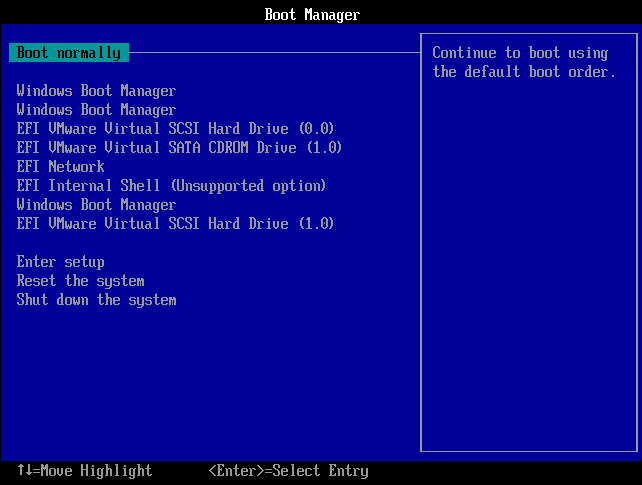Boot from EFI VMware Virtual SCSI Hard Drive (0.0)

point(175,129)
